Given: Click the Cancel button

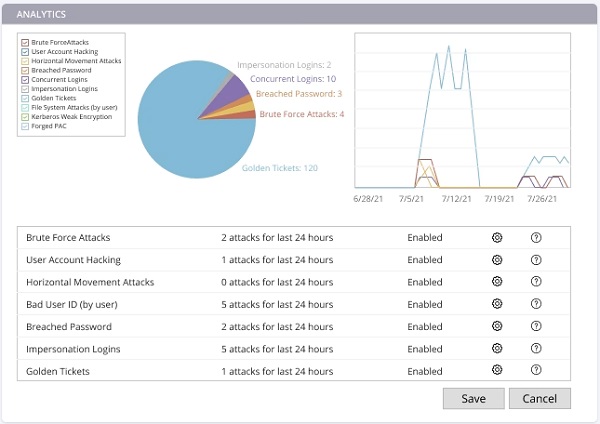Looking at the screenshot, I should [x=539, y=398].
